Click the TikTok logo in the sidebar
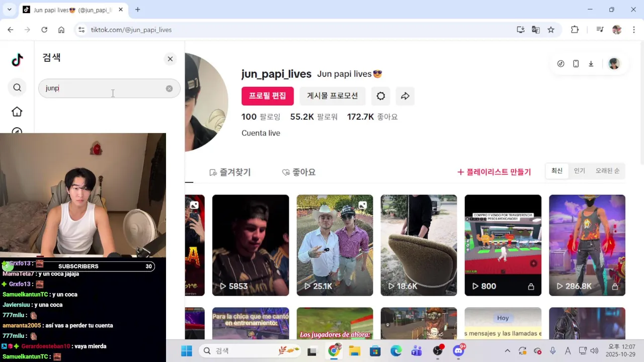Viewport: 644px width, 362px height. (x=17, y=60)
